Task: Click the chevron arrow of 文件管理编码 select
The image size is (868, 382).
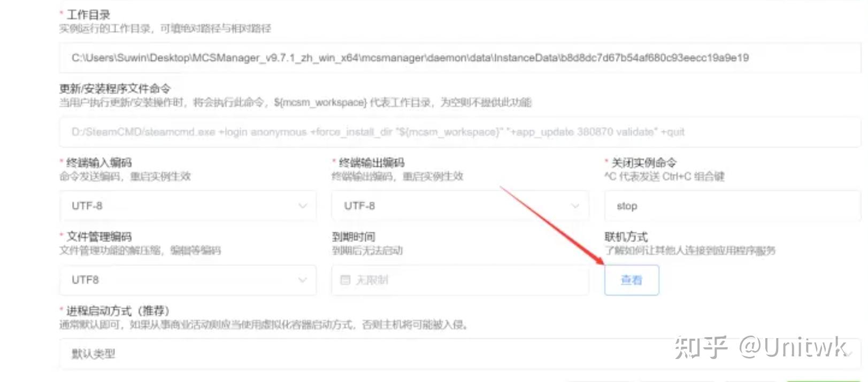Action: coord(303,280)
